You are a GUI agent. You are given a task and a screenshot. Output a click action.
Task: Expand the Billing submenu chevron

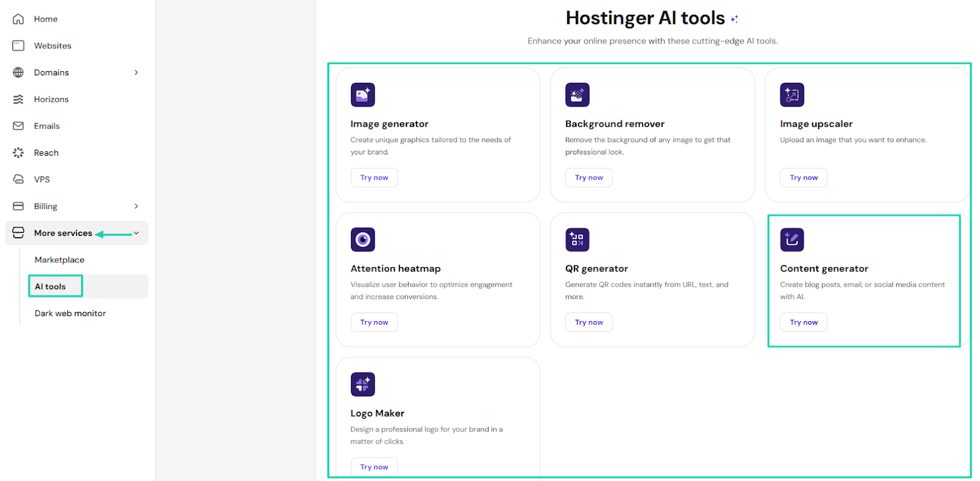(136, 206)
